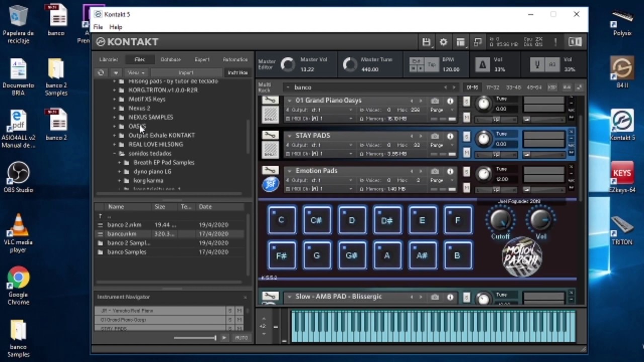Click the jsf instrument logo icon
The image size is (644, 362).
270,184
